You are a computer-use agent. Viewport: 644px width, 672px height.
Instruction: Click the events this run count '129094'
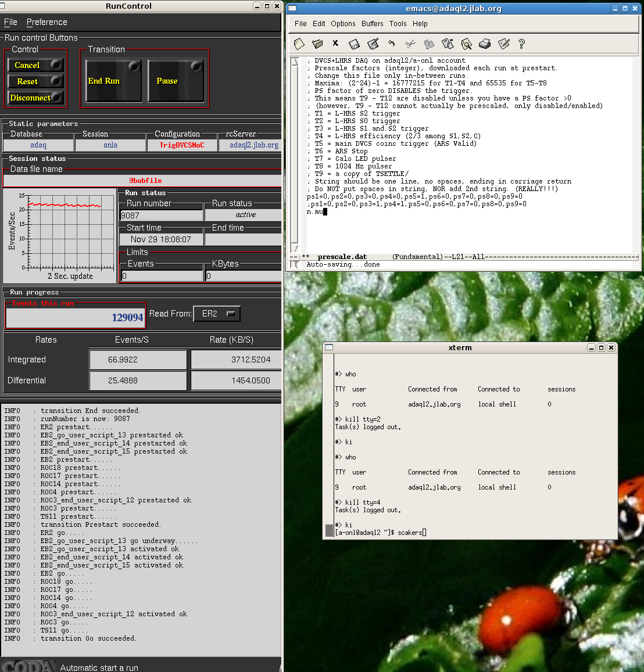click(127, 318)
